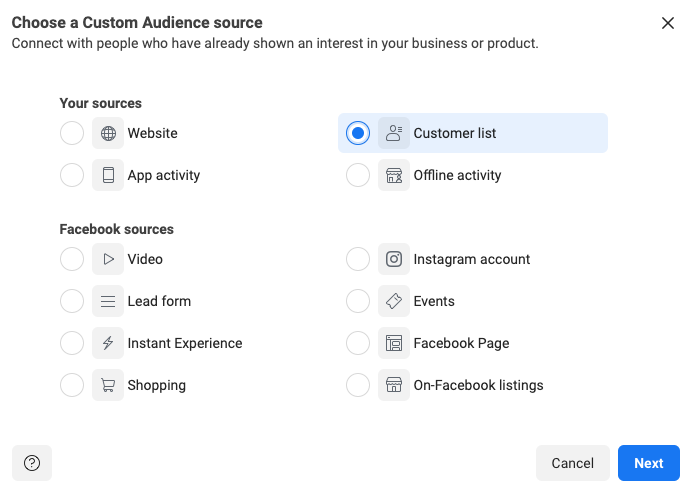Click the Customer list label text
This screenshot has width=693, height=487.
click(455, 133)
